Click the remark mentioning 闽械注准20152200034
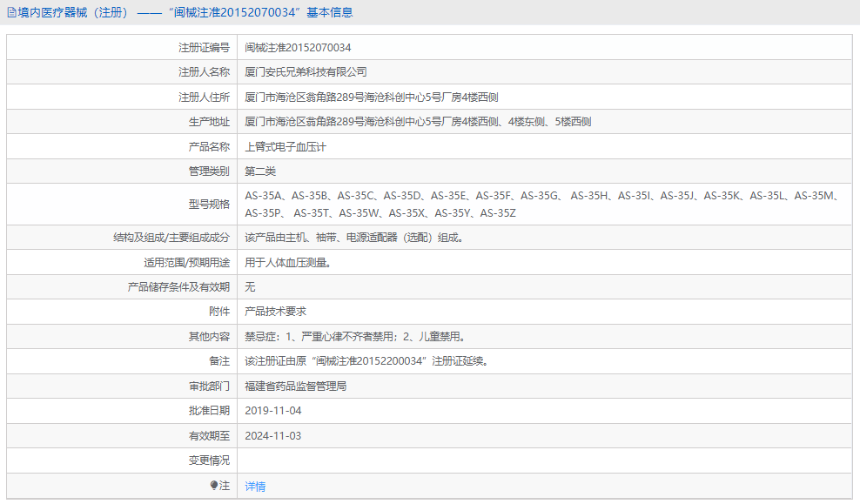The width and height of the screenshot is (860, 504). 367,361
